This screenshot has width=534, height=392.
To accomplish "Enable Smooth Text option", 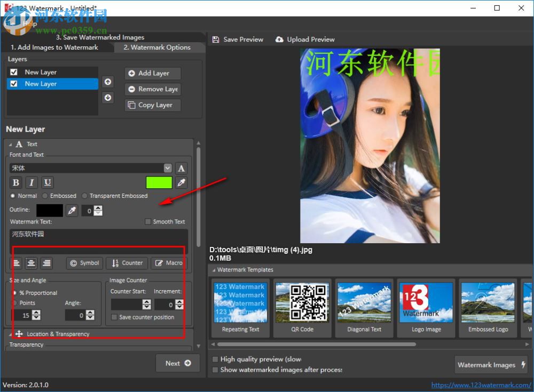I will [x=147, y=221].
